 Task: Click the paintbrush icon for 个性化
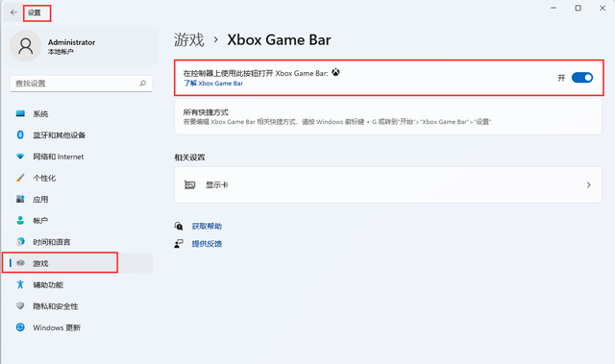pyautogui.click(x=20, y=178)
